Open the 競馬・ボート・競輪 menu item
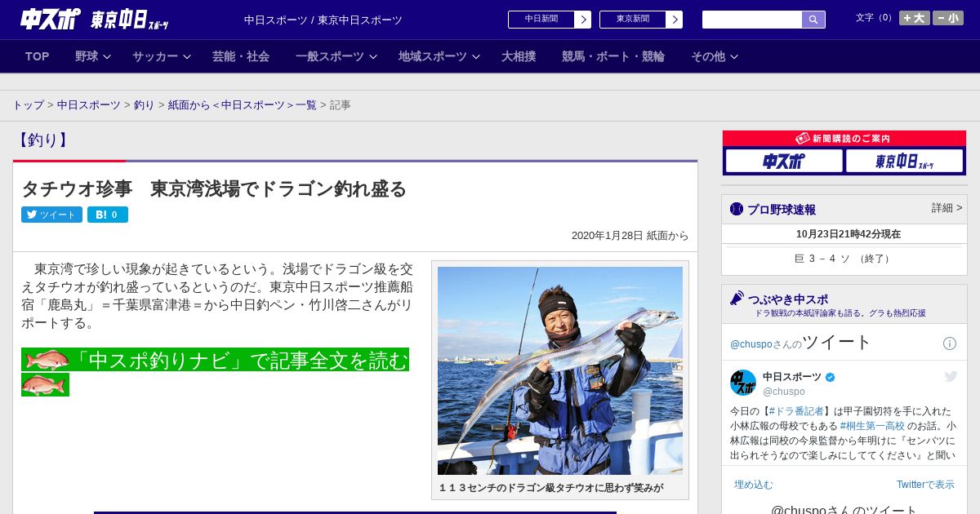The height and width of the screenshot is (514, 980). point(613,56)
